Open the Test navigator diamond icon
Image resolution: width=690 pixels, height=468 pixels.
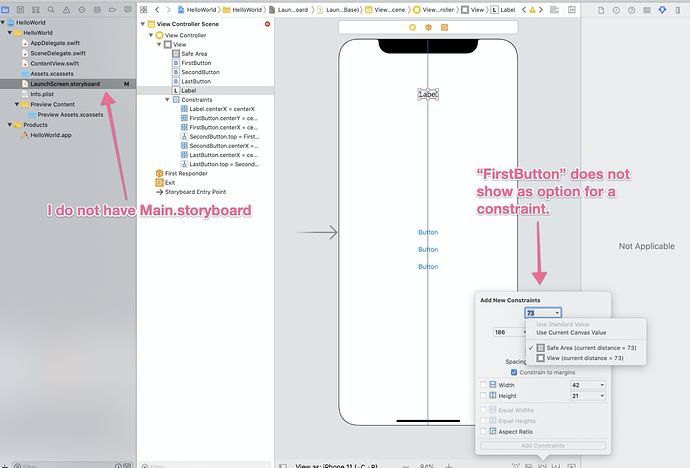pos(82,9)
